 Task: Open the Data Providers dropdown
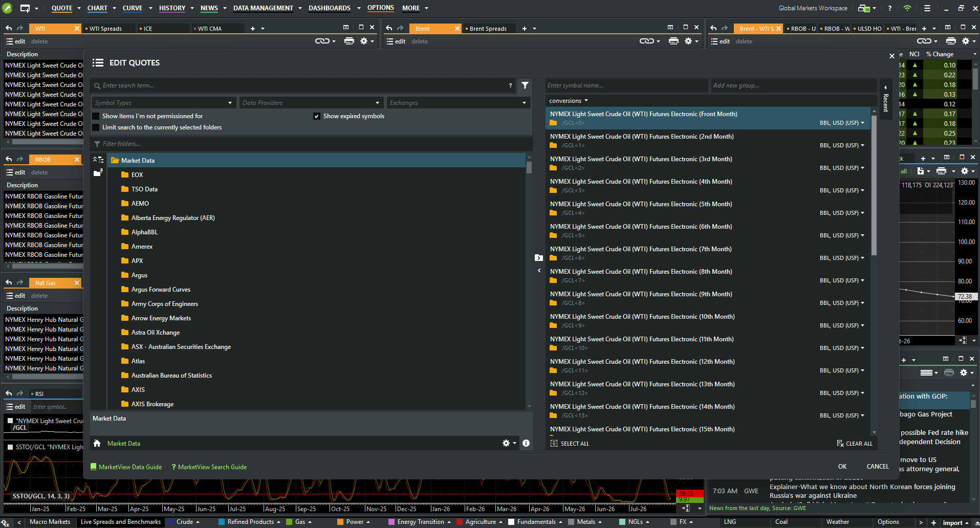[x=311, y=103]
